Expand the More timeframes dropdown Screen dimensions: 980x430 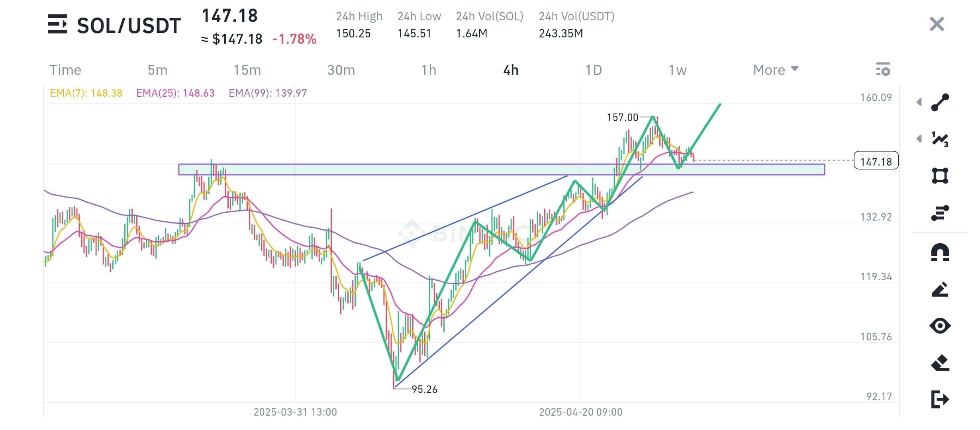pos(776,70)
